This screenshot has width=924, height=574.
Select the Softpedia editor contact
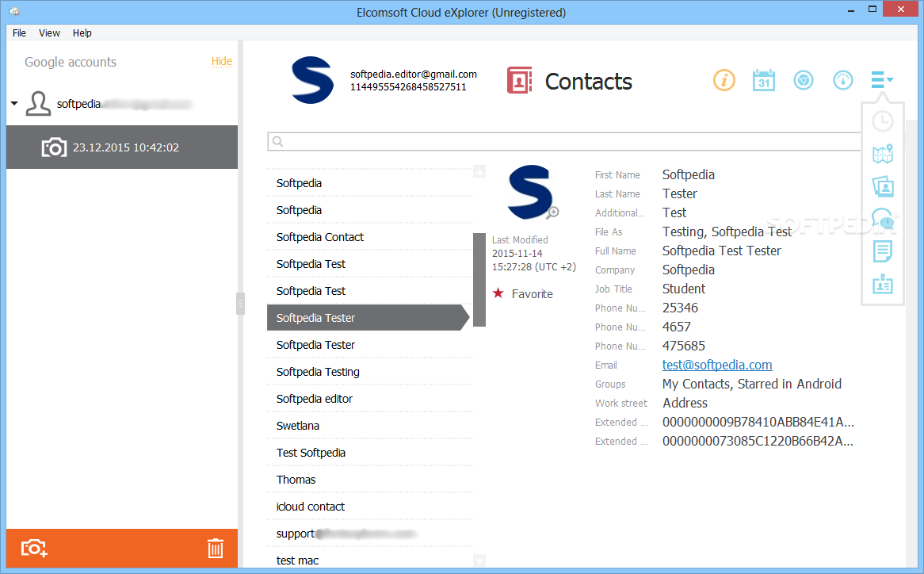(x=369, y=399)
